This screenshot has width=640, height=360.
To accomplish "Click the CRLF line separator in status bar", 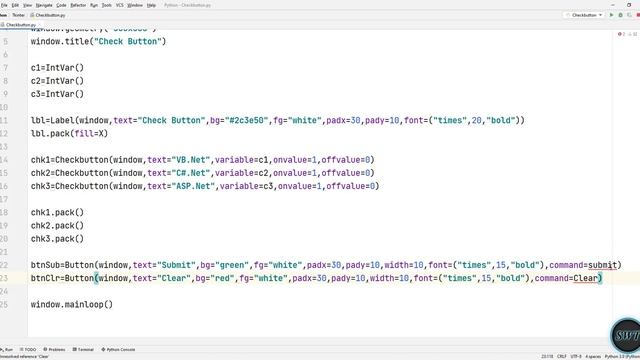I will pos(562,357).
